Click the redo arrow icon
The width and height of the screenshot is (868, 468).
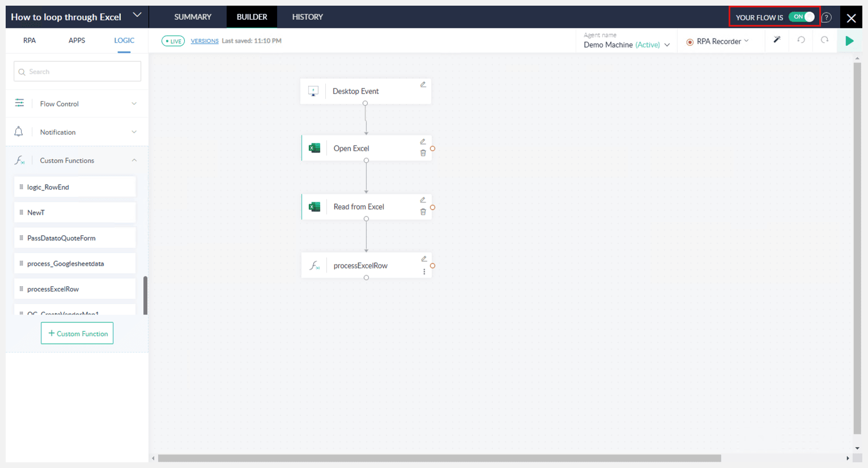point(825,40)
